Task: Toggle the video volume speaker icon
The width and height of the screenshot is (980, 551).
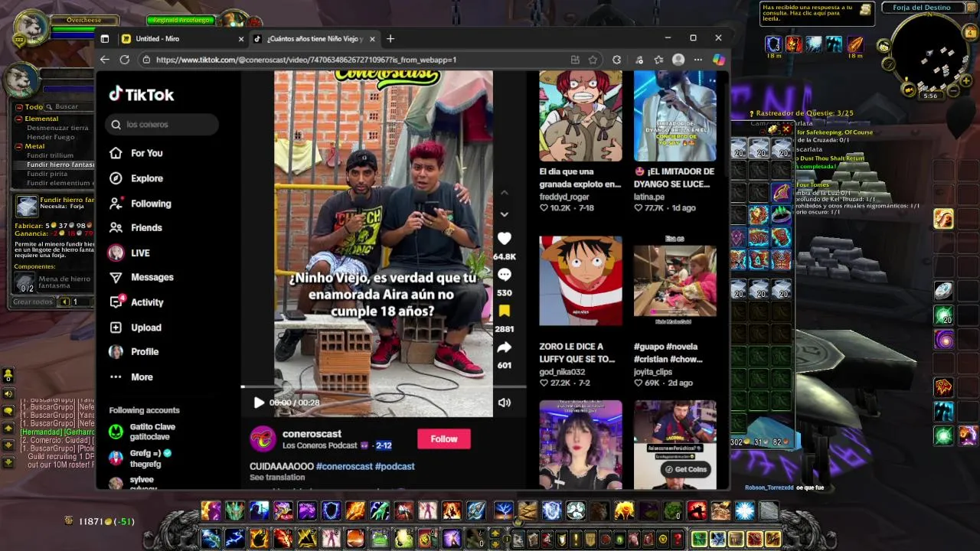Action: coord(504,403)
